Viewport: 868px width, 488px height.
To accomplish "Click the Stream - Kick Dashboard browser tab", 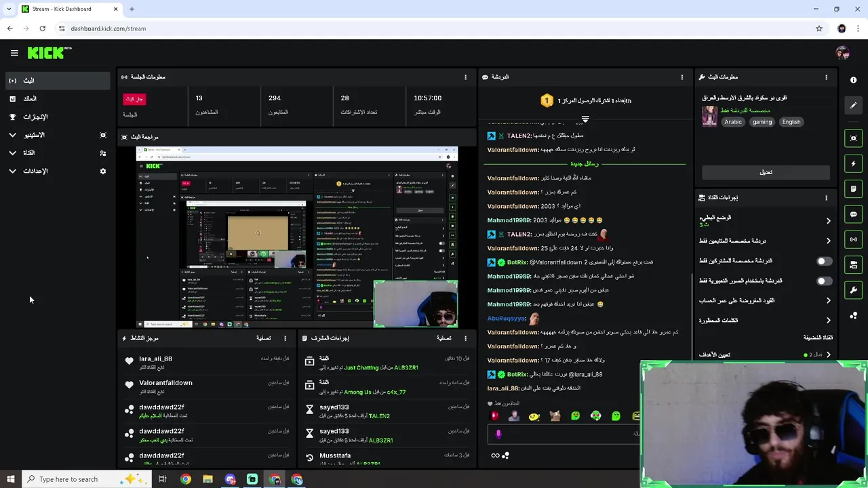I will (x=69, y=9).
